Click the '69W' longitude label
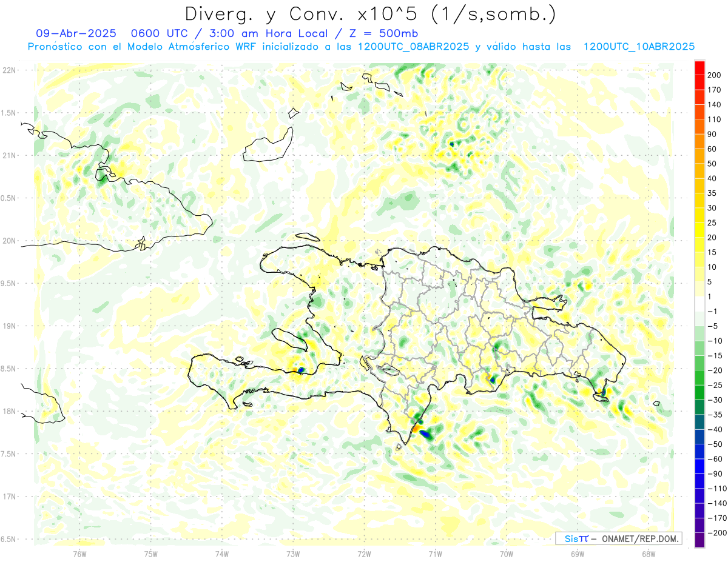Screen dimensions: 728x562 [x=578, y=554]
